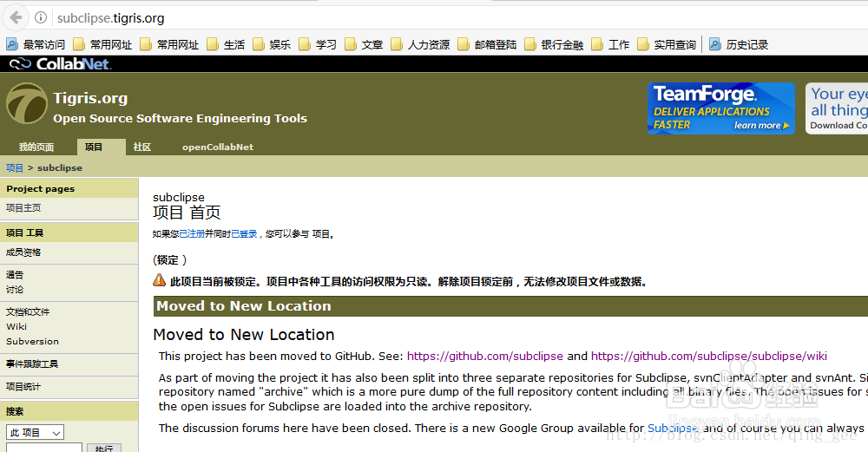Open the Subclipse Google Group link
This screenshot has height=452, width=868.
[x=674, y=429]
